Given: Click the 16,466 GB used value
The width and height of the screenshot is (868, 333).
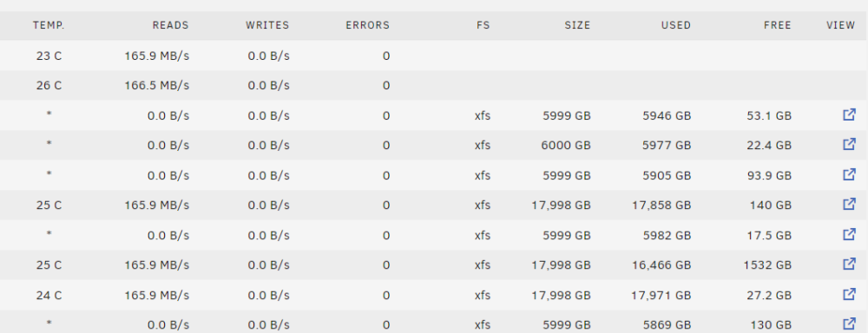Looking at the screenshot, I should click(x=661, y=265).
